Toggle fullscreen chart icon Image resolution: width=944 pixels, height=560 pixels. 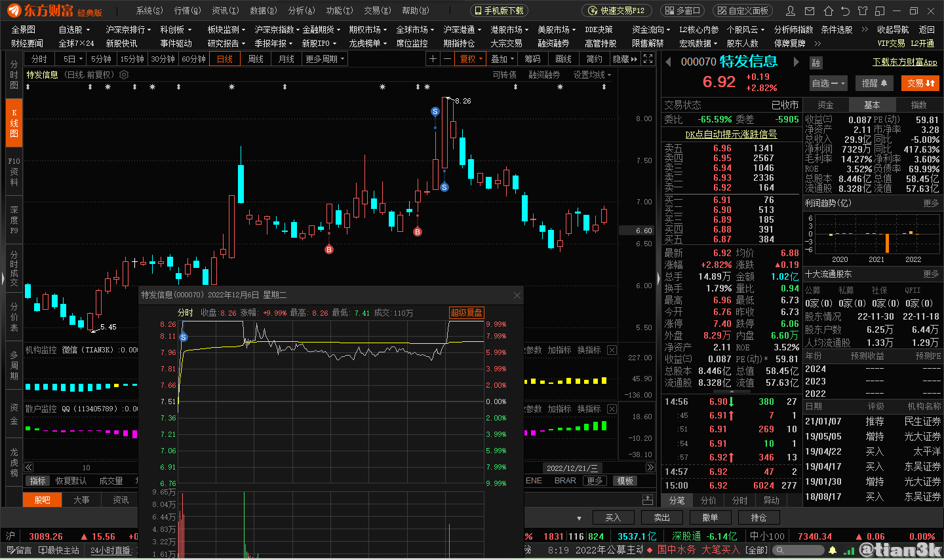pos(648,59)
